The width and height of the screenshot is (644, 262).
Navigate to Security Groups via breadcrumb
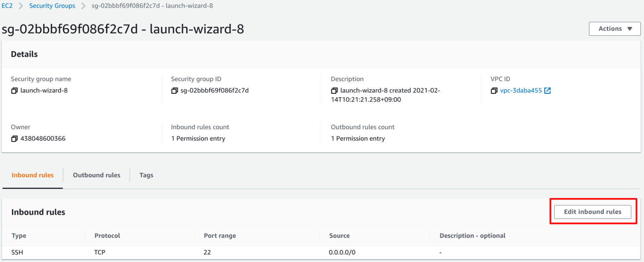[x=52, y=5]
